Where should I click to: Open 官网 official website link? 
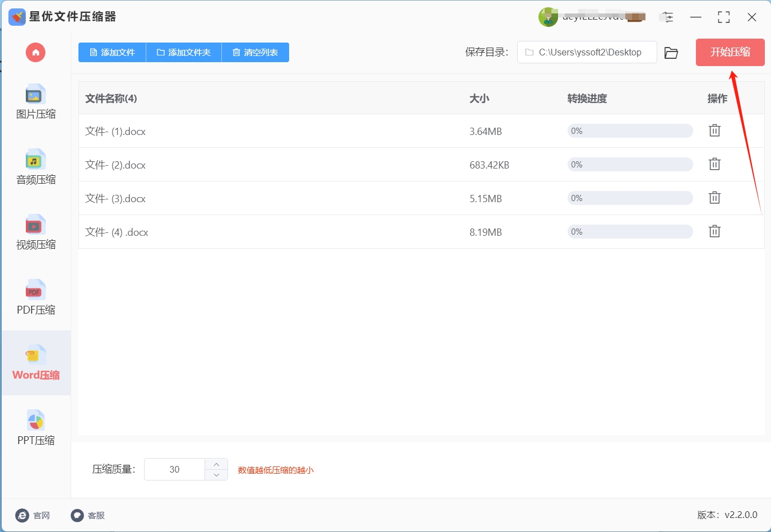pos(33,515)
